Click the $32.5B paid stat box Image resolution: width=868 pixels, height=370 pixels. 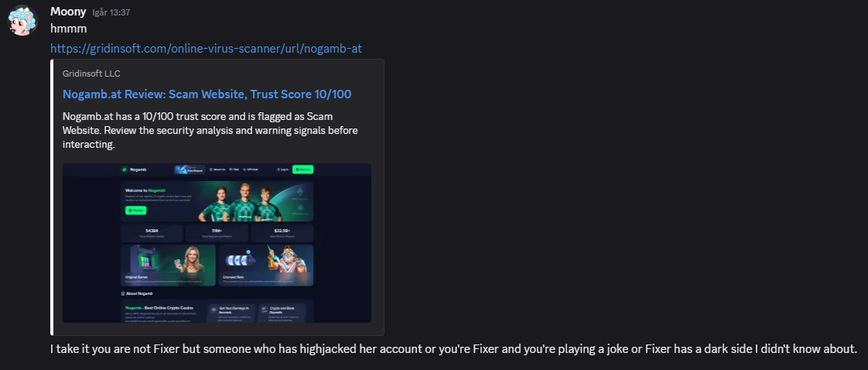pyautogui.click(x=282, y=233)
